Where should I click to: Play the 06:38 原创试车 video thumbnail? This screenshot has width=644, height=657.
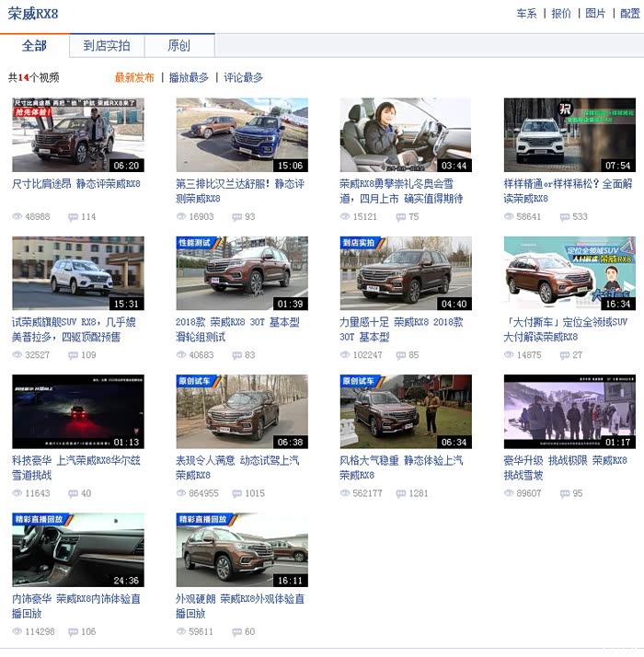242,411
